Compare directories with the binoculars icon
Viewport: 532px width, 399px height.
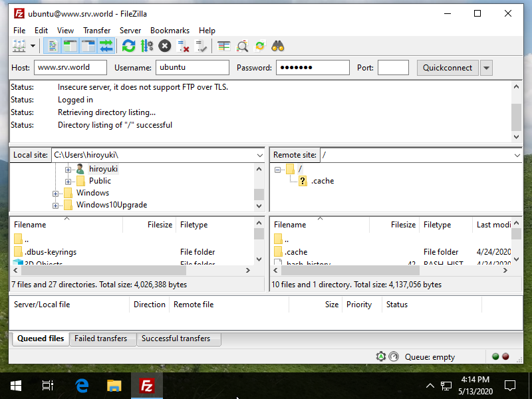pyautogui.click(x=277, y=46)
